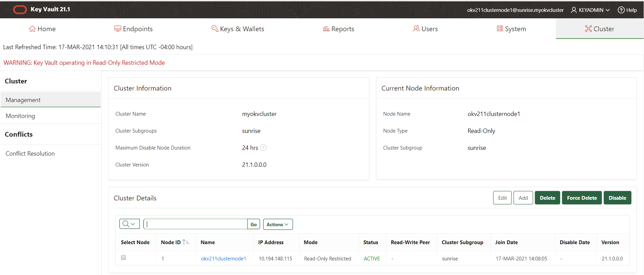Click the Delete button
The height and width of the screenshot is (275, 644).
pos(547,198)
